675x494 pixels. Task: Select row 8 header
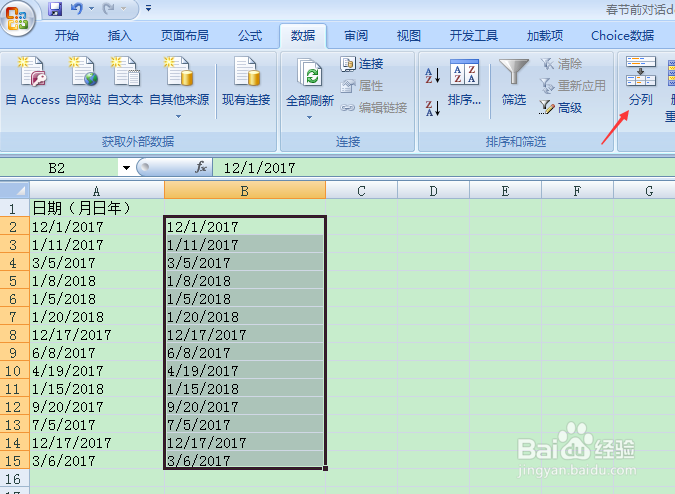click(15, 334)
